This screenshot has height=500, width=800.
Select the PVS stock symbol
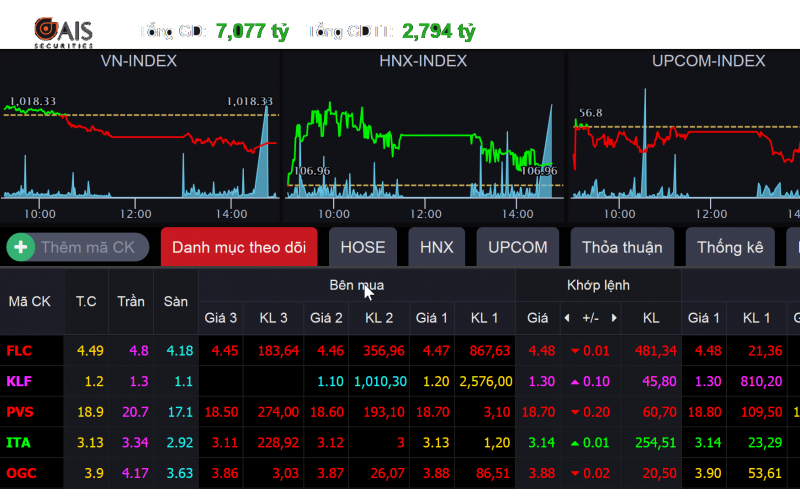click(x=20, y=412)
